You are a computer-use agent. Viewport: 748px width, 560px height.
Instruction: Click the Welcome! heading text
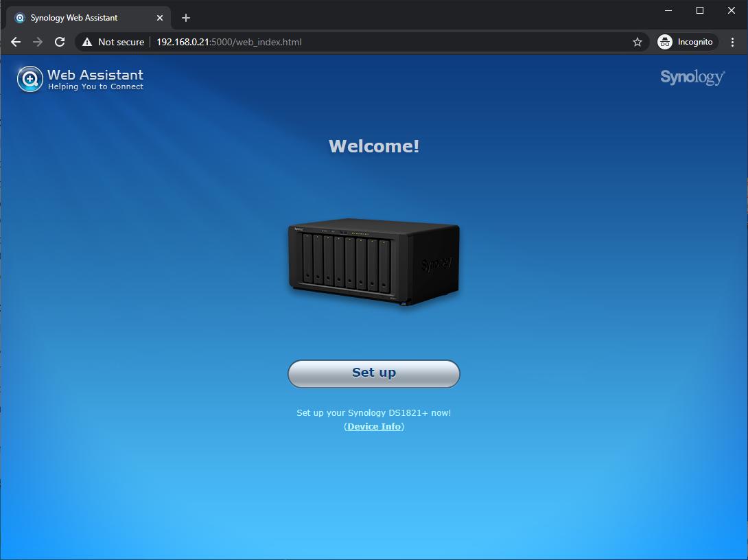point(374,146)
